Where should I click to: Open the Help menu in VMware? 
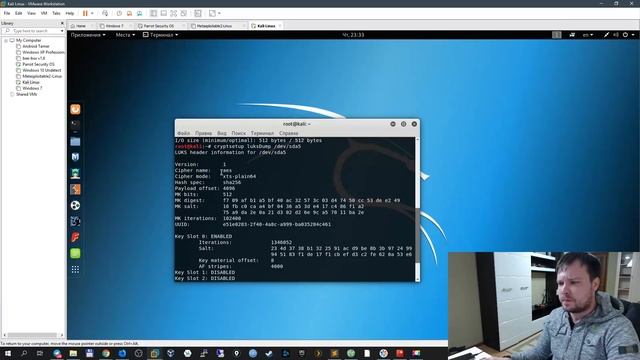point(70,13)
